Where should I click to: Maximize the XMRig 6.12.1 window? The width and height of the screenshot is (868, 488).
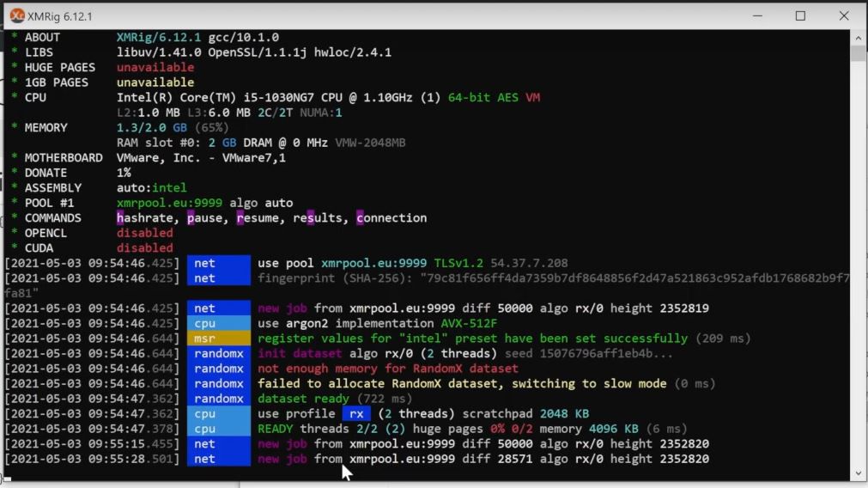(800, 16)
